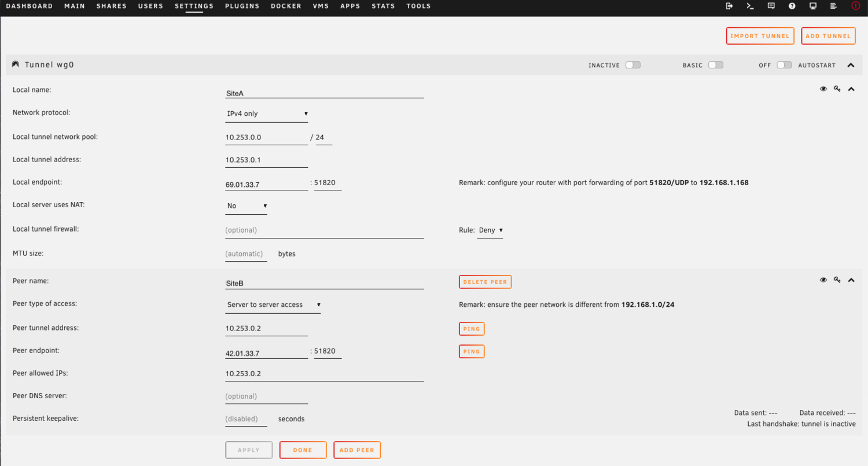Switch the Basic view toggle

(716, 65)
